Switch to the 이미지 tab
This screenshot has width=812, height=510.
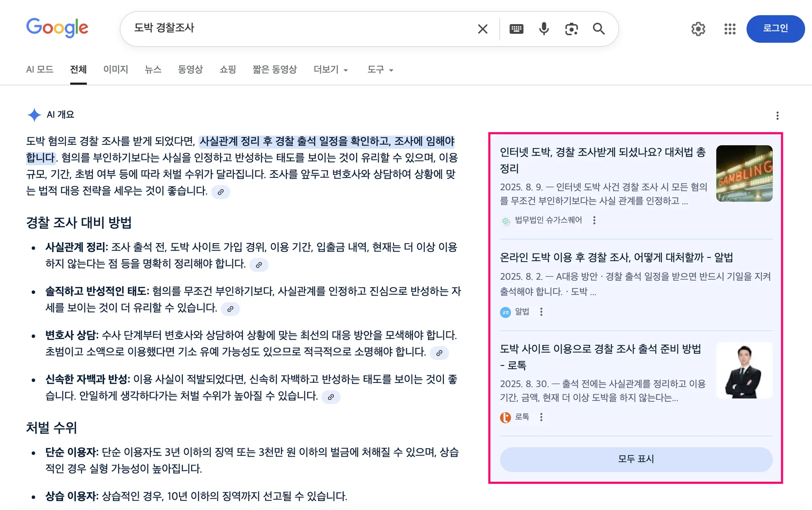pyautogui.click(x=115, y=69)
